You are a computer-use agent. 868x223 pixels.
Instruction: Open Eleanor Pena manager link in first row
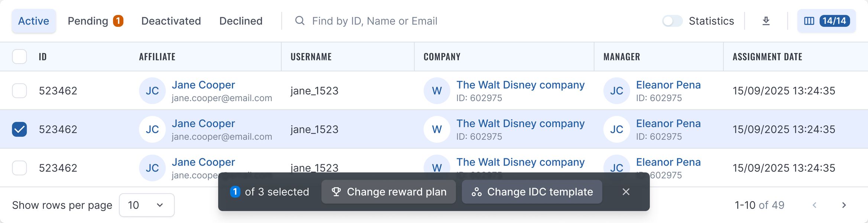(668, 85)
